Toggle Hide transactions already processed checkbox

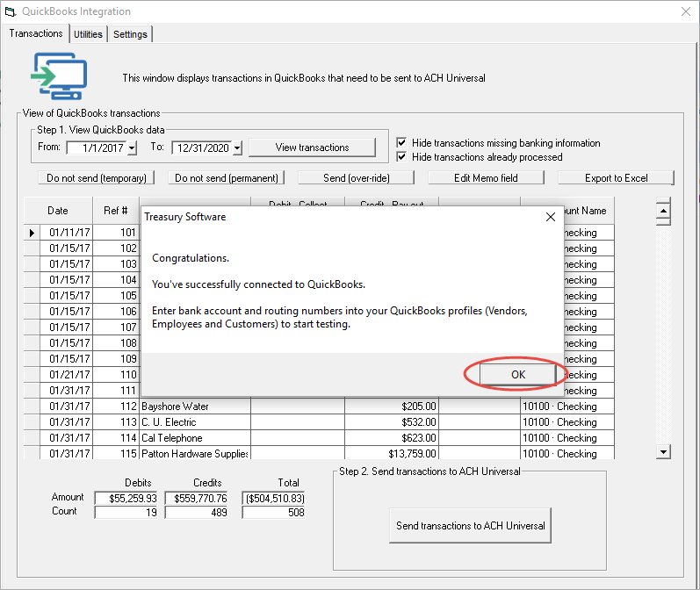(402, 157)
